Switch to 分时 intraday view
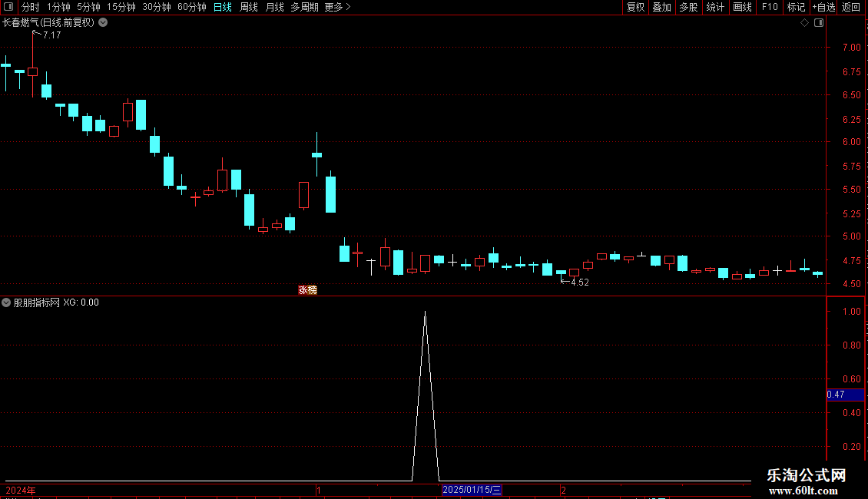 pos(31,7)
